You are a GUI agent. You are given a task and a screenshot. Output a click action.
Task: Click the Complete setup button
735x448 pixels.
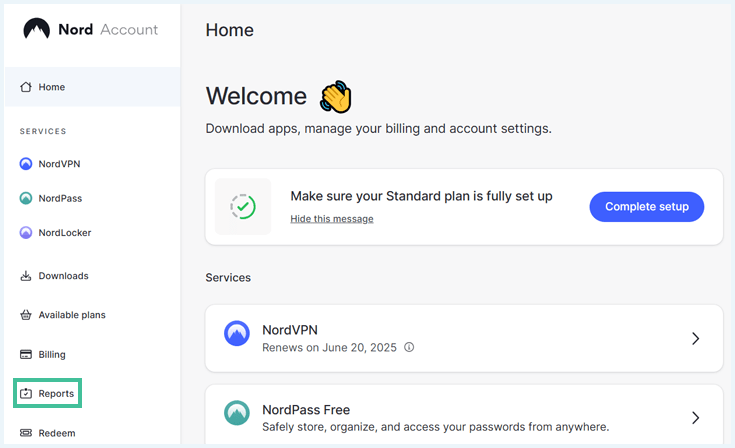647,207
